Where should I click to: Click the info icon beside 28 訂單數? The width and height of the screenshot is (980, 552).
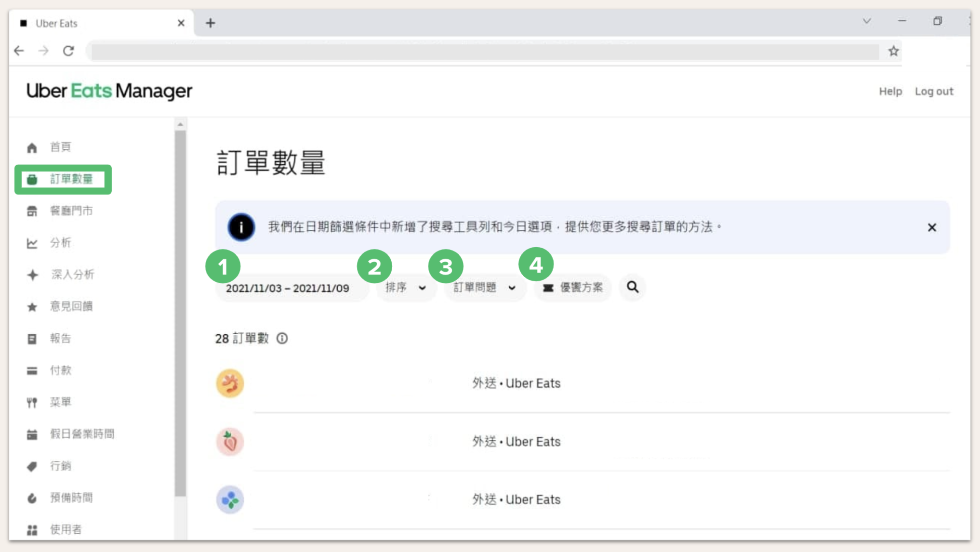(x=282, y=339)
